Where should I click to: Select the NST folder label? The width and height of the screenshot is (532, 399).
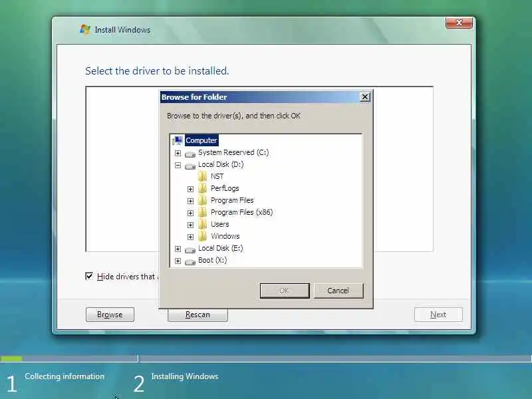217,176
